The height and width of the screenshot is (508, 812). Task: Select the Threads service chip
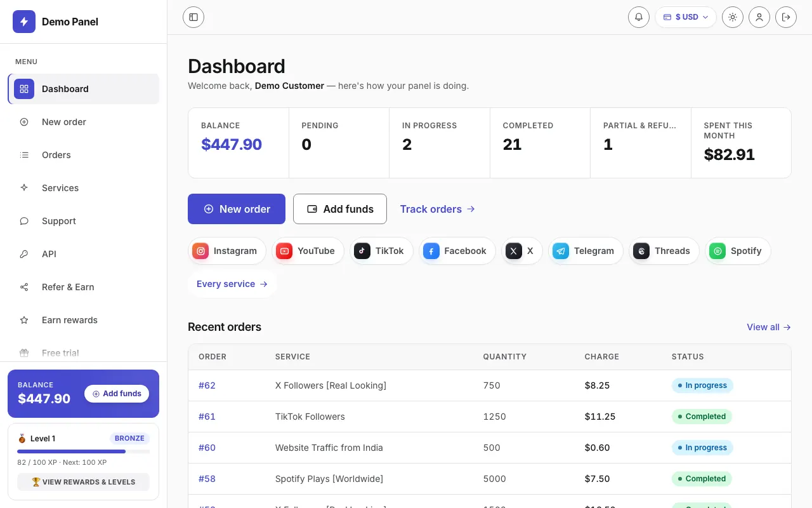click(664, 251)
